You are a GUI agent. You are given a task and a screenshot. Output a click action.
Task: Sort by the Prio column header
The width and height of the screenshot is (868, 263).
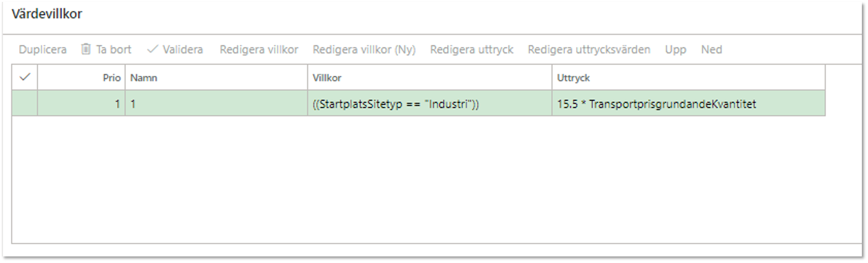click(x=81, y=77)
